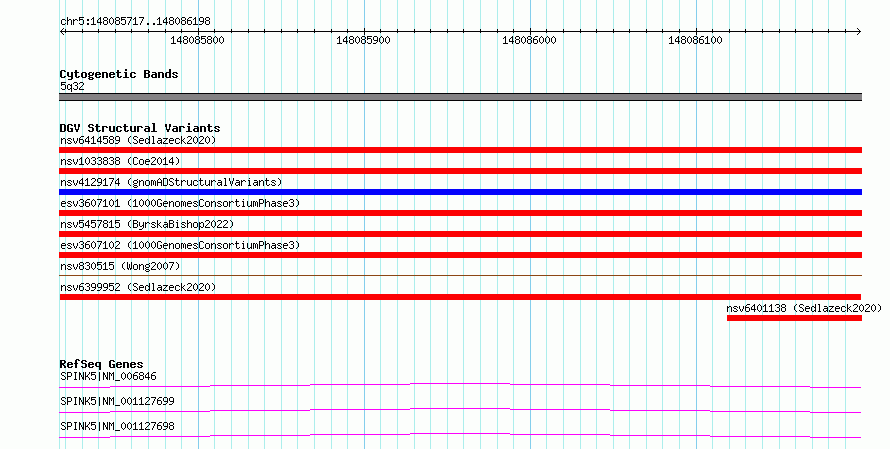Click the red bar under nsv1033838
The width and height of the screenshot is (890, 449).
[x=460, y=171]
